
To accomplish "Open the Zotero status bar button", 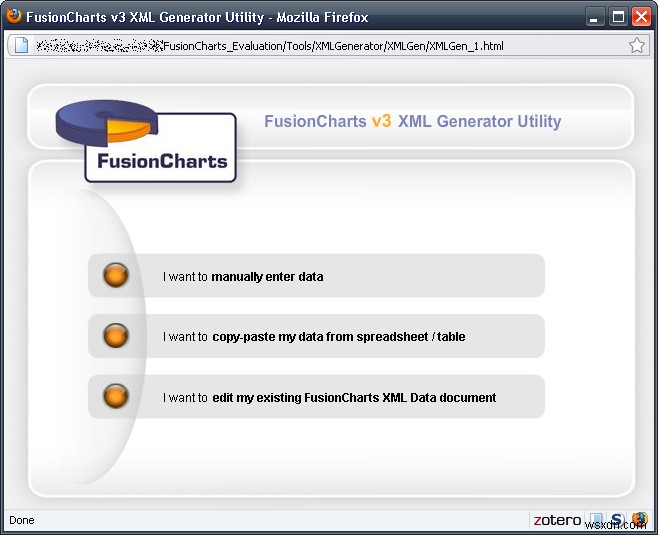I will pyautogui.click(x=557, y=520).
